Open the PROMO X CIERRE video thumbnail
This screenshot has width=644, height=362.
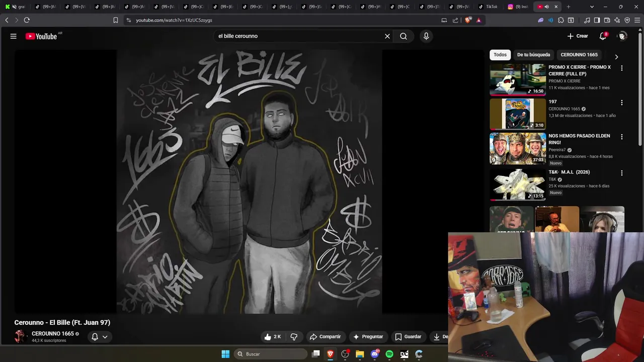518,79
